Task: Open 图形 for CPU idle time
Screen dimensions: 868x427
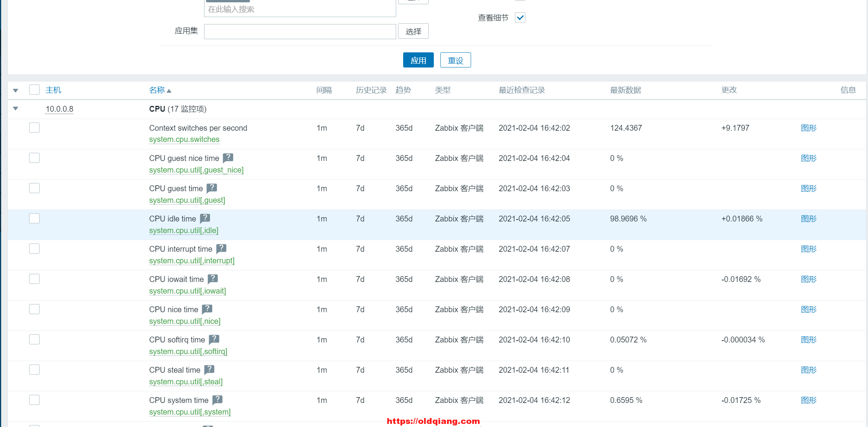Action: (x=809, y=219)
